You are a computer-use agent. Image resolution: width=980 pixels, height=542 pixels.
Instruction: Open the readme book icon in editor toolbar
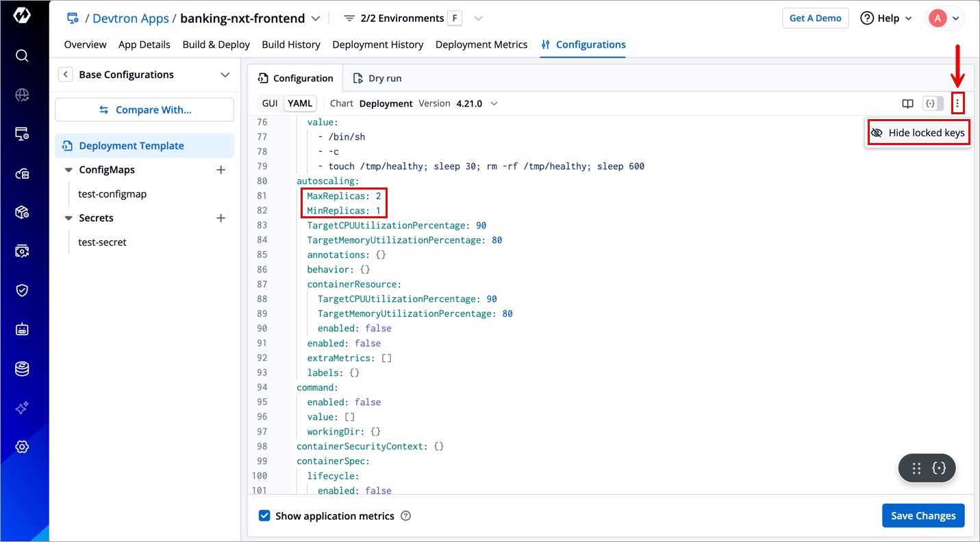pyautogui.click(x=907, y=104)
